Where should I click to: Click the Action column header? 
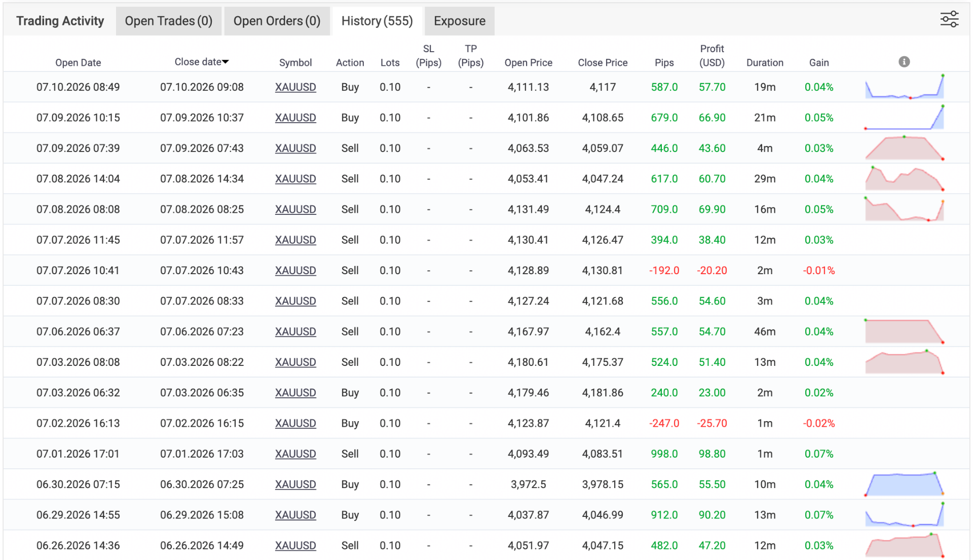pos(350,63)
